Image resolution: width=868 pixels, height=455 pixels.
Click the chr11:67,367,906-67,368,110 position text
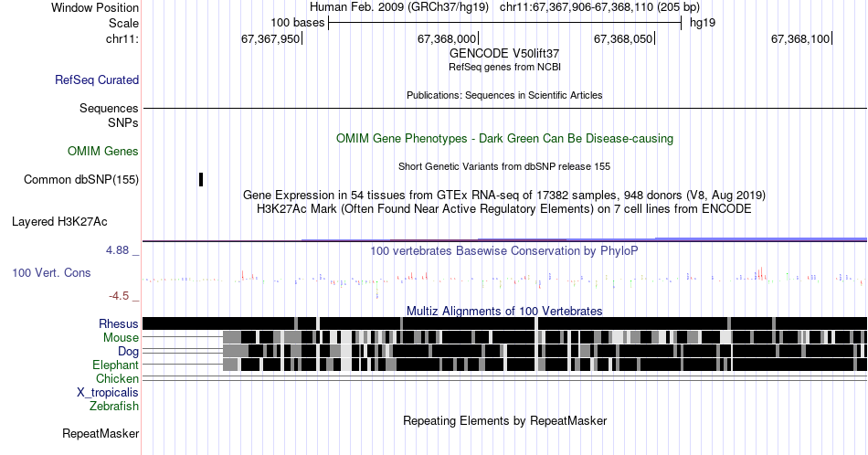[599, 7]
